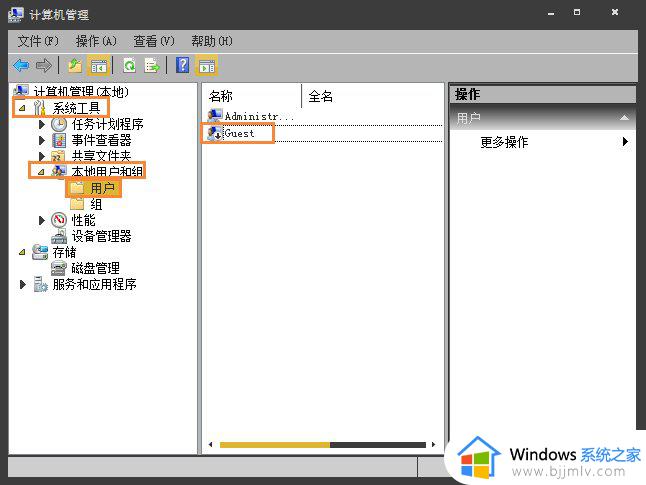Expand the 服务和应用程序 node arrow
The height and width of the screenshot is (485, 646).
(23, 284)
